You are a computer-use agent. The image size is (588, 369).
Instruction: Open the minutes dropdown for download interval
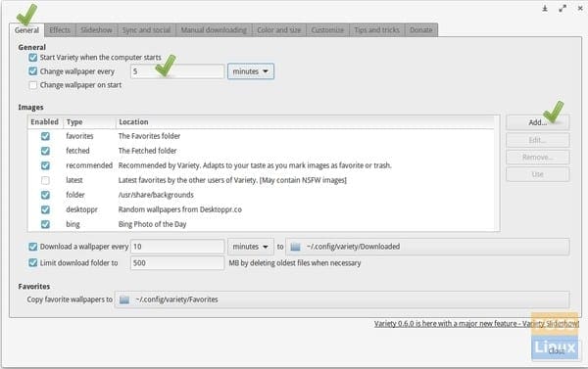[251, 247]
